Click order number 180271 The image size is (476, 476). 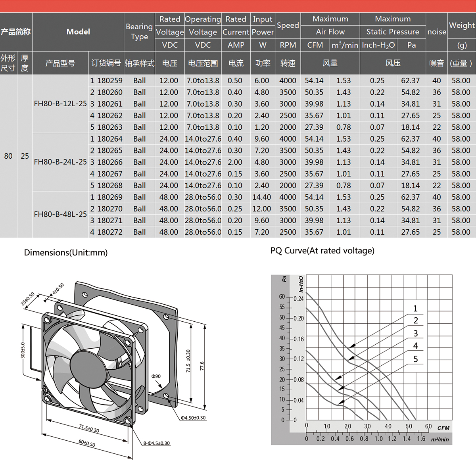point(110,220)
